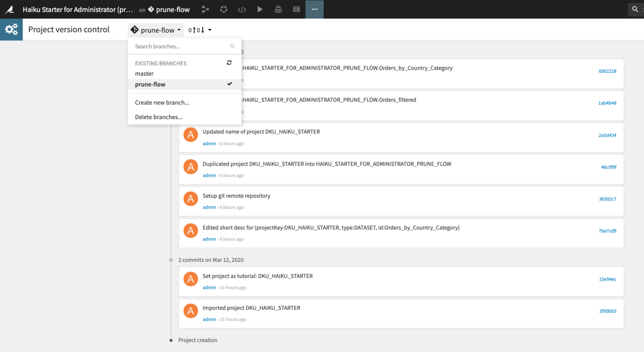Screen dimensions: 644x352
Task: Open the Dataiku bird home icon
Action: coord(10,9)
